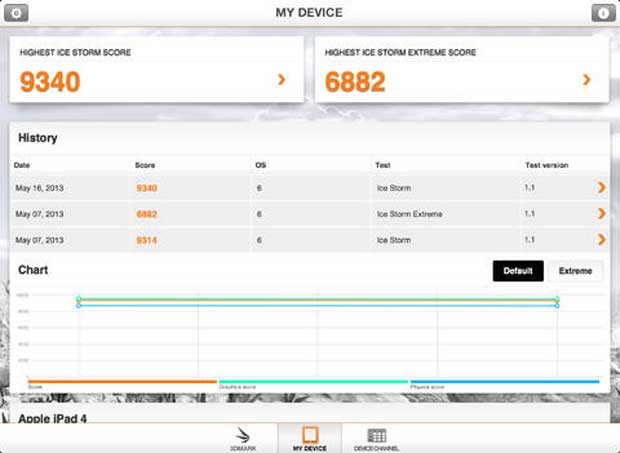Open the info icon at top right

click(603, 13)
